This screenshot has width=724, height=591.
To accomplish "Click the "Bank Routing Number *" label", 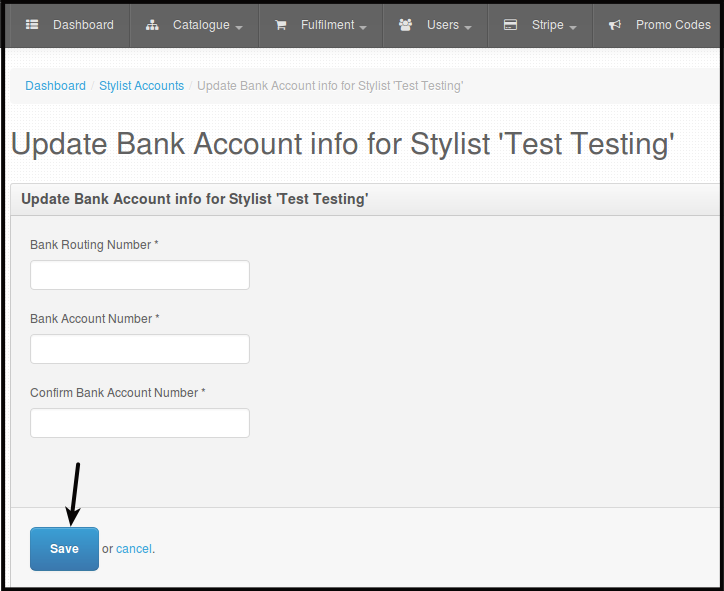I will click(94, 245).
